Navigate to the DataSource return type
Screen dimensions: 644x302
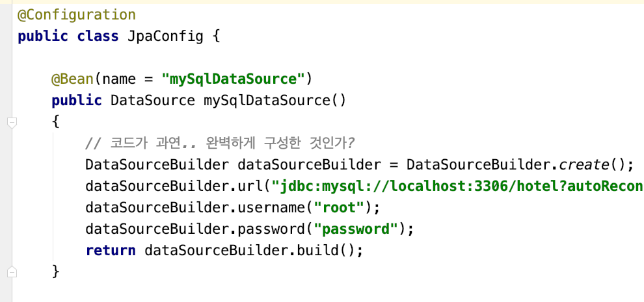(153, 101)
